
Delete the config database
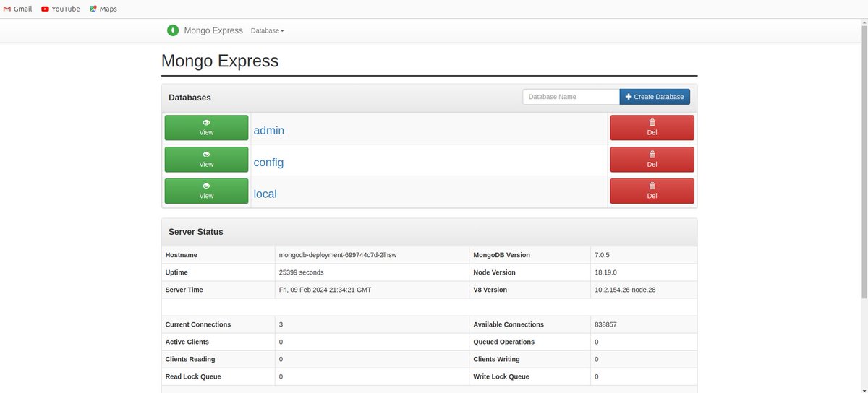click(652, 160)
